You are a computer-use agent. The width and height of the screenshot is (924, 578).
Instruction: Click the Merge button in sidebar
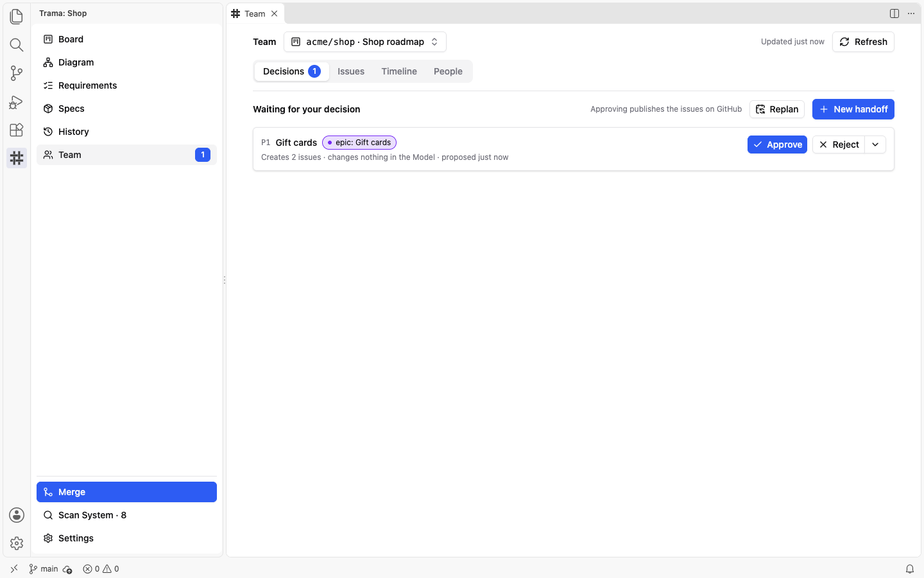pos(126,492)
